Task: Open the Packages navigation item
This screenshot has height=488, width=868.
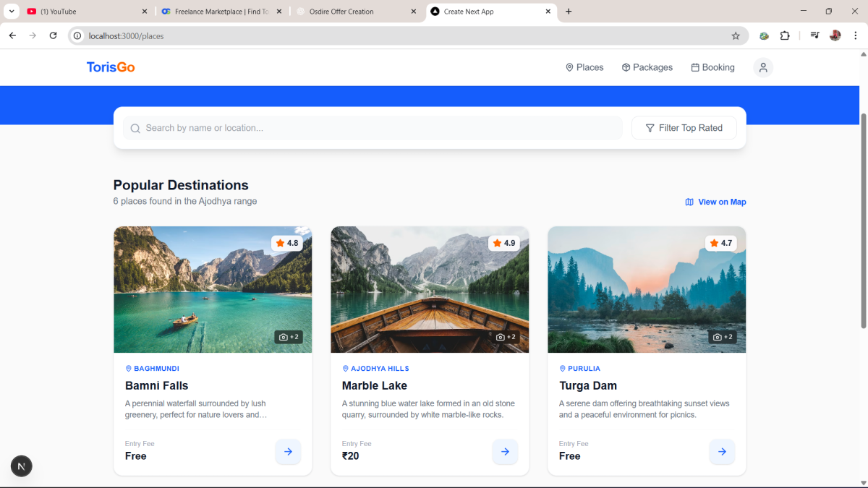Action: pos(647,67)
